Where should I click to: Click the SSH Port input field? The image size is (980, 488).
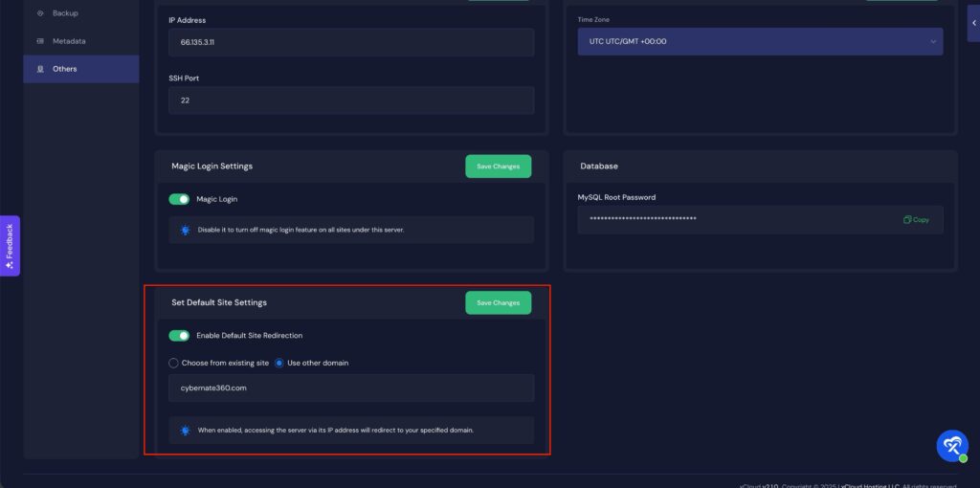click(x=351, y=100)
